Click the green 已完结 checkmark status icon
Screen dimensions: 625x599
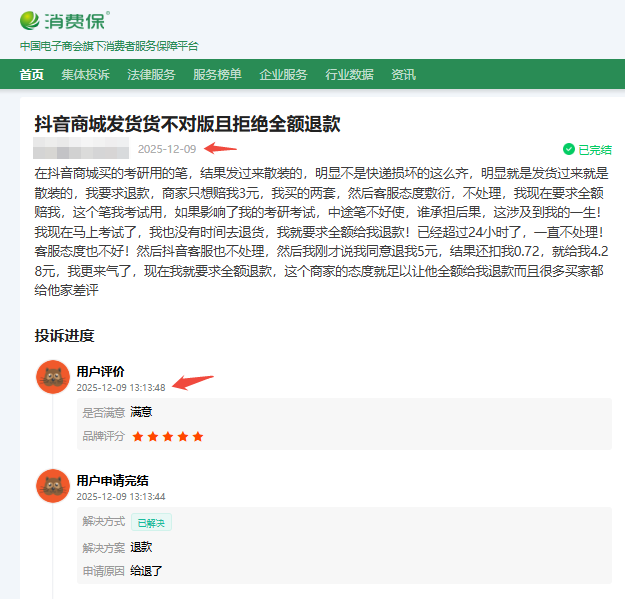point(568,149)
